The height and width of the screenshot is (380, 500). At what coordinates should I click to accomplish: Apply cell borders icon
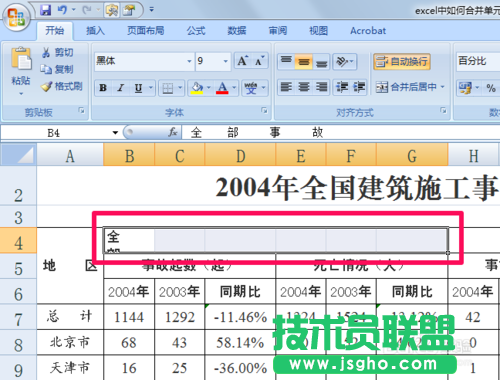(167, 88)
